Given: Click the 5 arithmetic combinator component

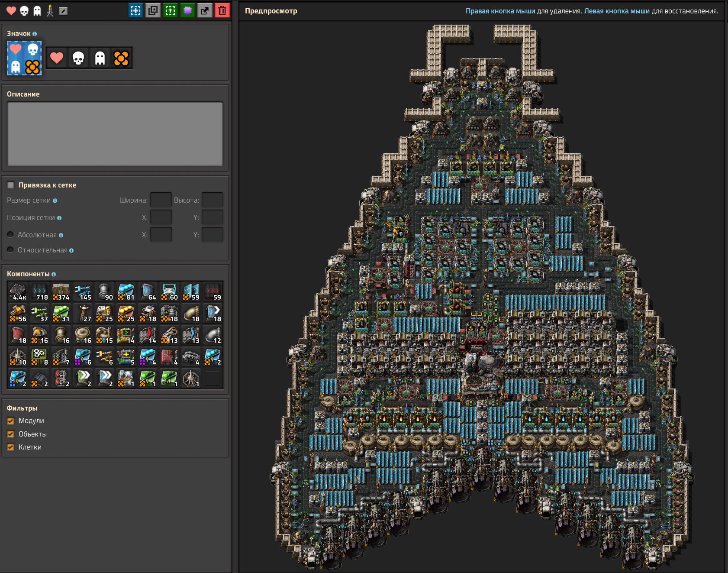Looking at the screenshot, I should click(x=126, y=356).
